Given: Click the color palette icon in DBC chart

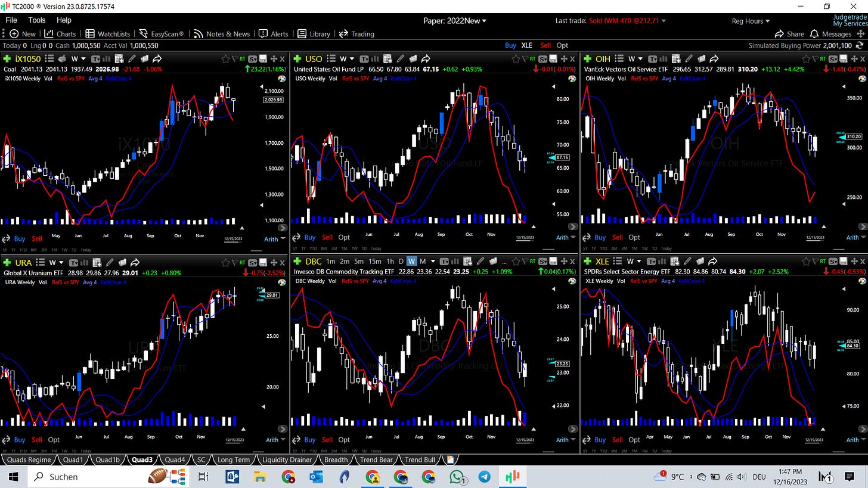Looking at the screenshot, I should click(x=572, y=282).
